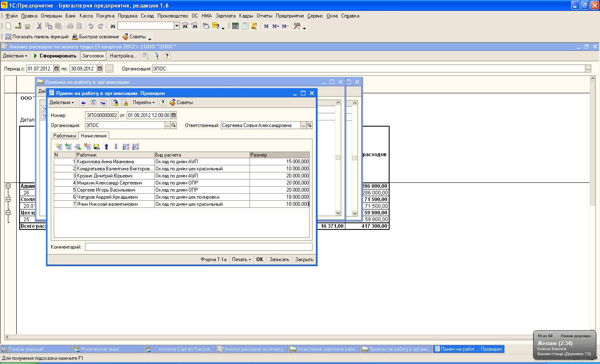
Task: Click Быстрое освоение in the toolbar
Action: 95,37
